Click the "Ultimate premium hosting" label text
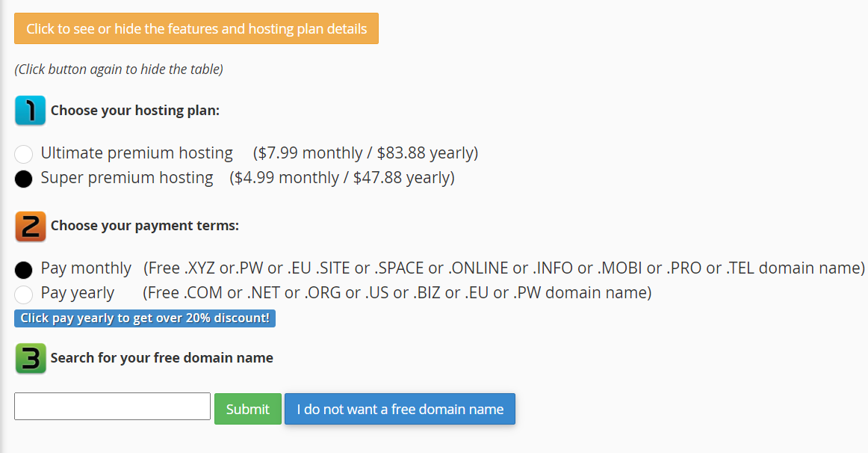 pyautogui.click(x=137, y=153)
